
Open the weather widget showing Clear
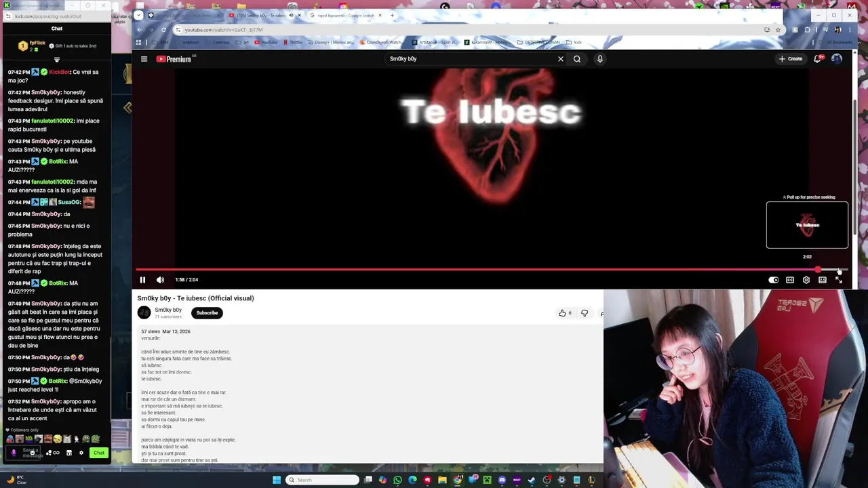click(17, 479)
